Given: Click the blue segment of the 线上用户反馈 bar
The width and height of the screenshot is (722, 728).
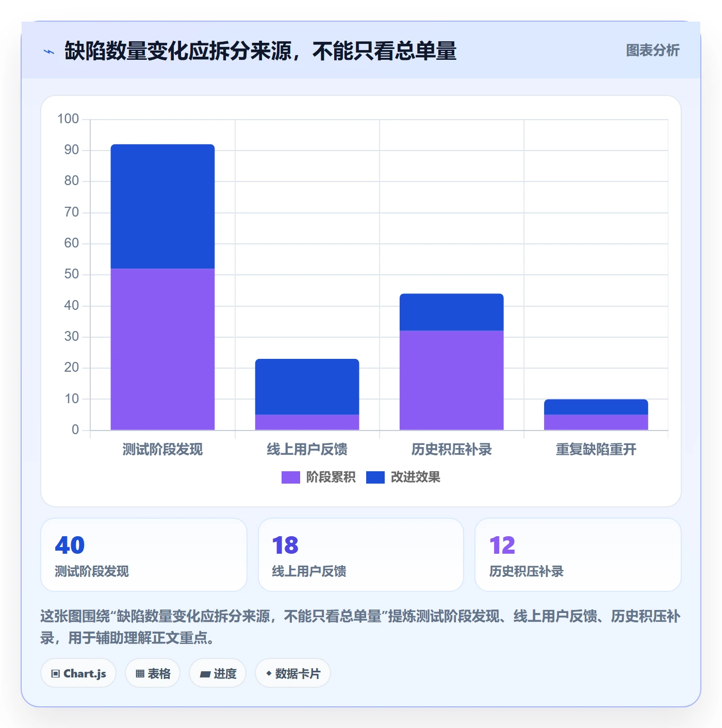Looking at the screenshot, I should (307, 387).
